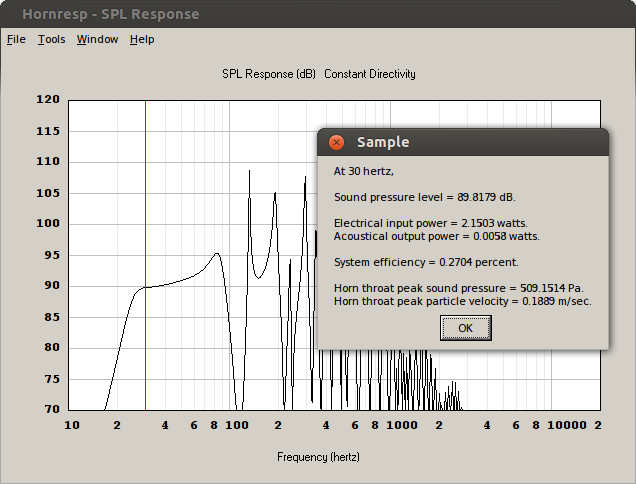This screenshot has width=636, height=484.
Task: Click the 'Constant Directivity' label
Action: pos(370,74)
